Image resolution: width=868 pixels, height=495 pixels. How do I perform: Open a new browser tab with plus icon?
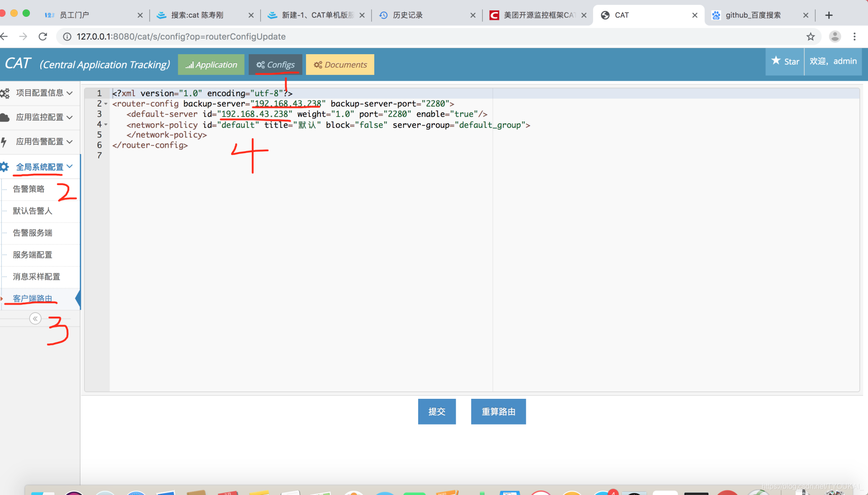(x=829, y=15)
